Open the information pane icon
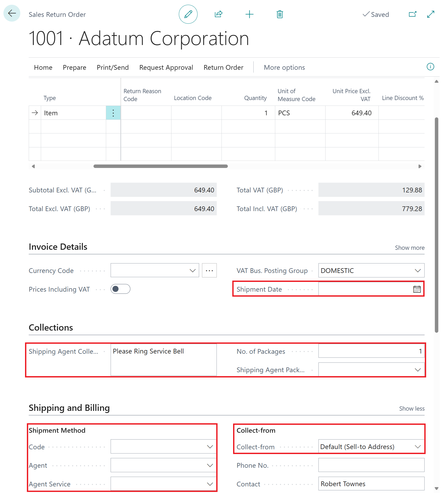Screen dimensions: 448x493 tap(430, 67)
